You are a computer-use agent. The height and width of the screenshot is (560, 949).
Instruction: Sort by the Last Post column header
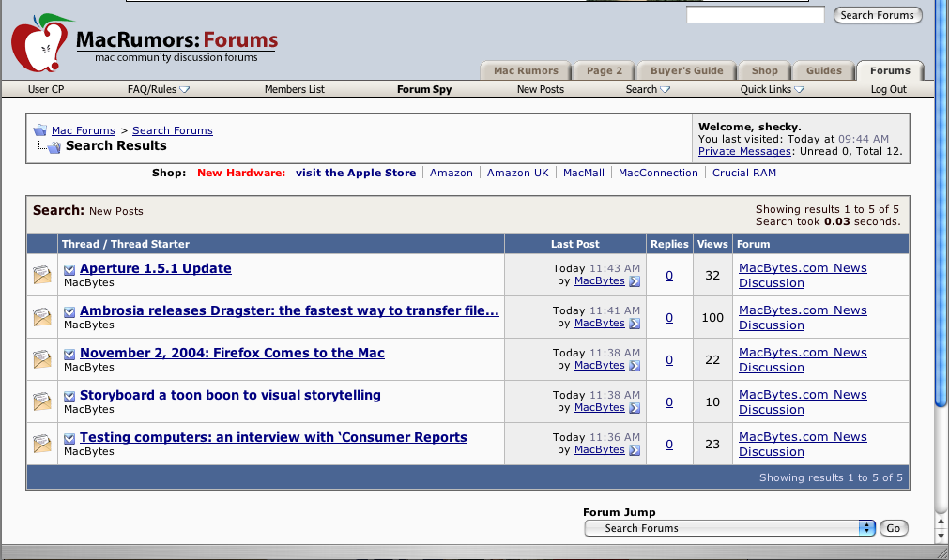tap(575, 244)
